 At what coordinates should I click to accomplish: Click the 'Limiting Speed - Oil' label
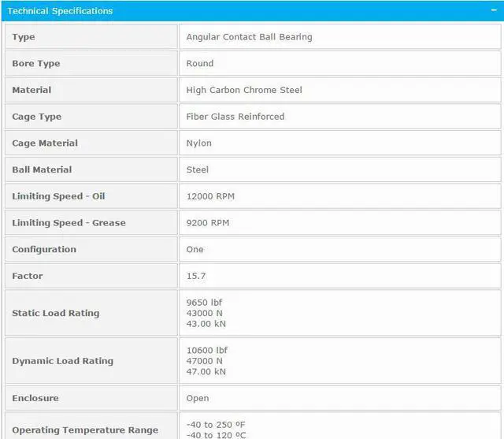point(58,196)
